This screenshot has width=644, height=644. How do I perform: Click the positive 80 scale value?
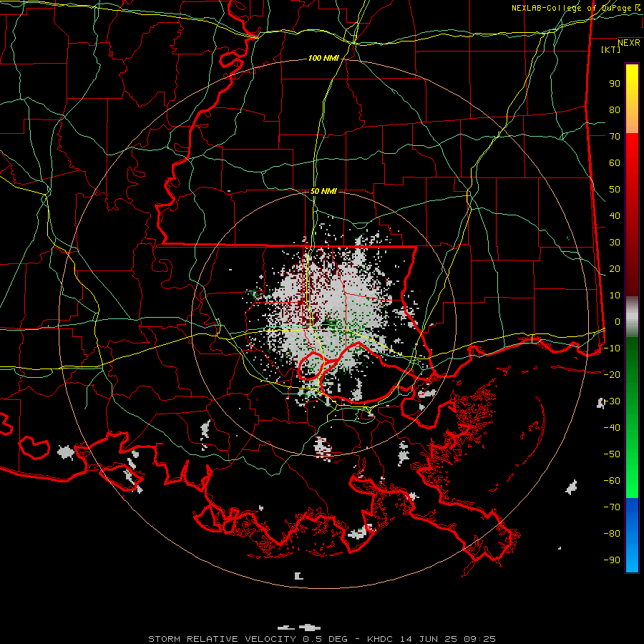(615, 110)
